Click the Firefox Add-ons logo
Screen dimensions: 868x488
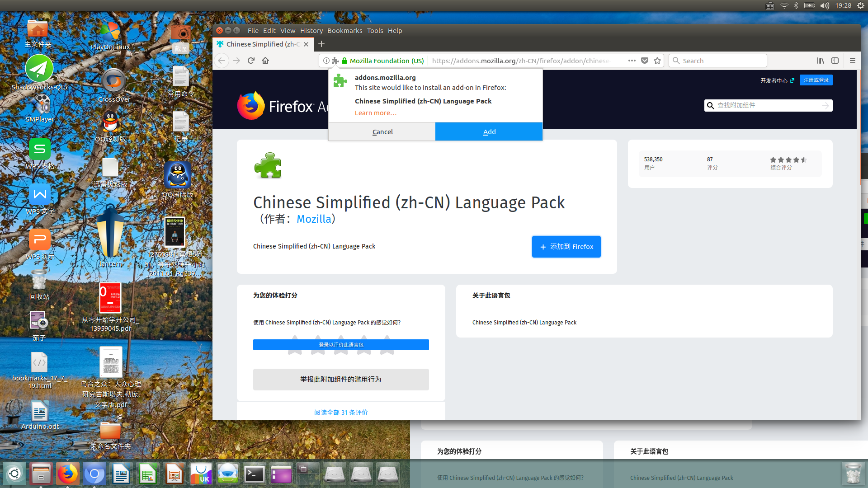tap(283, 106)
